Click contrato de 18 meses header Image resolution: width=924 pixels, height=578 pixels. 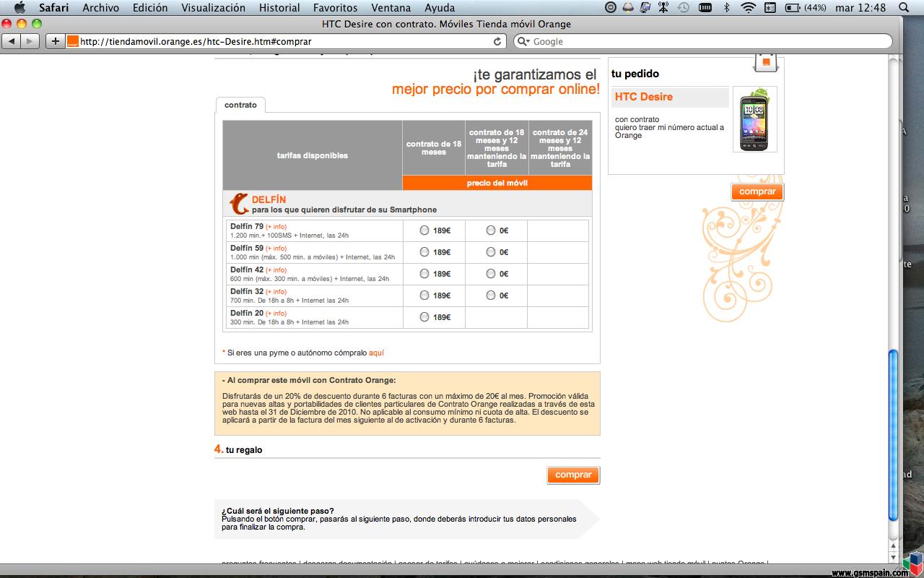point(434,148)
